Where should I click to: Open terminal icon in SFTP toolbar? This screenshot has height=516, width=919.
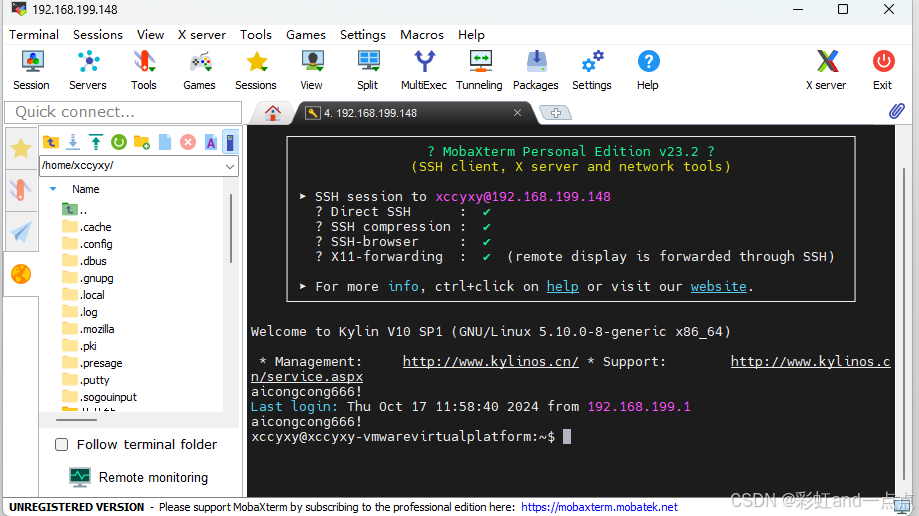pyautogui.click(x=230, y=142)
